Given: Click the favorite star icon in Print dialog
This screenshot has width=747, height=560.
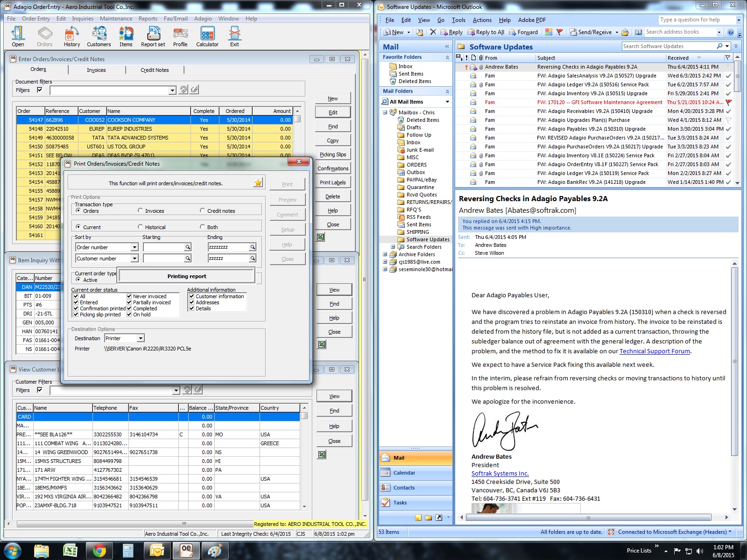Looking at the screenshot, I should click(x=258, y=183).
